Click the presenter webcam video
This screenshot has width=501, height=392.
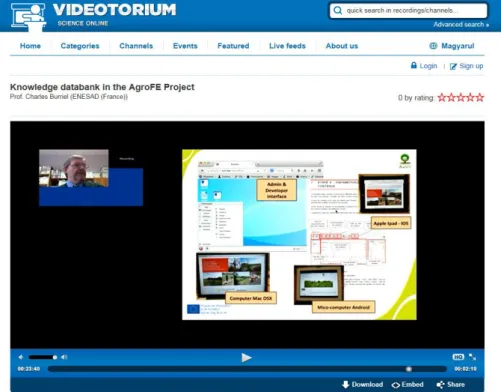pos(74,168)
